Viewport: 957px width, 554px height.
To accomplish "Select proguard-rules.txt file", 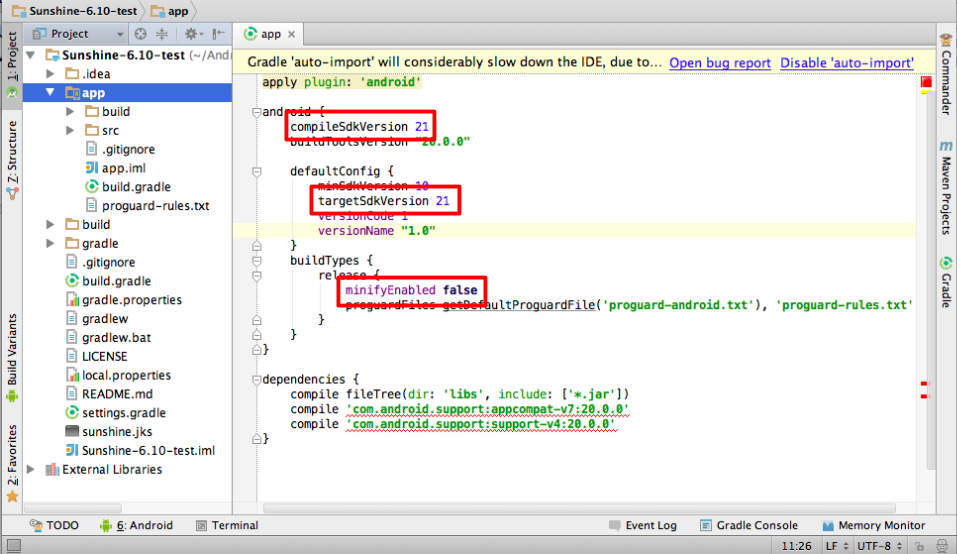I will [x=147, y=206].
